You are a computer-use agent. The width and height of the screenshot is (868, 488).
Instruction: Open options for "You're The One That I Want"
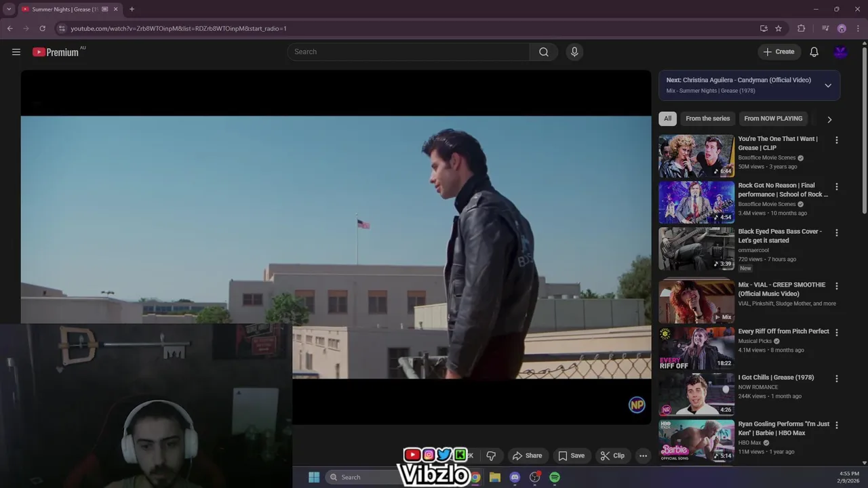[x=836, y=140]
